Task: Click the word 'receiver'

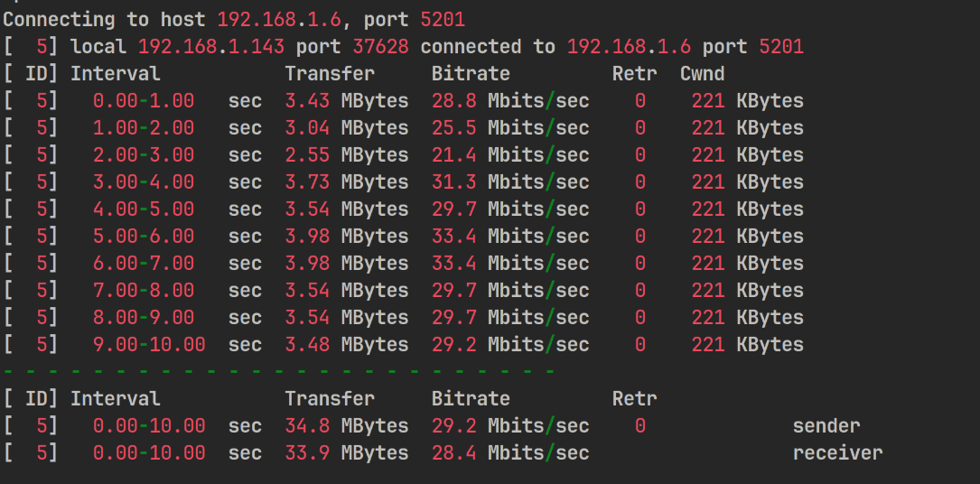Action: point(837,452)
